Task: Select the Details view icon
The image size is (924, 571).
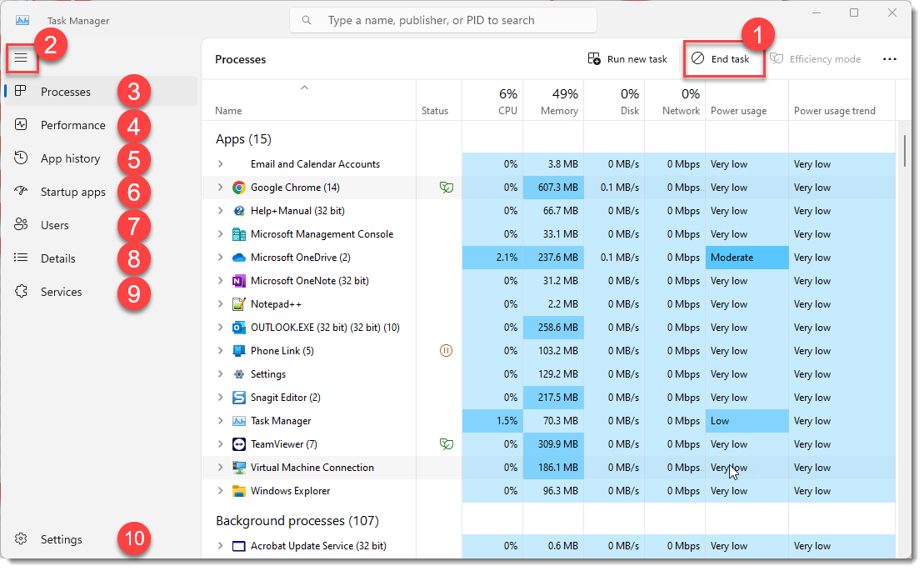Action: pos(20,258)
